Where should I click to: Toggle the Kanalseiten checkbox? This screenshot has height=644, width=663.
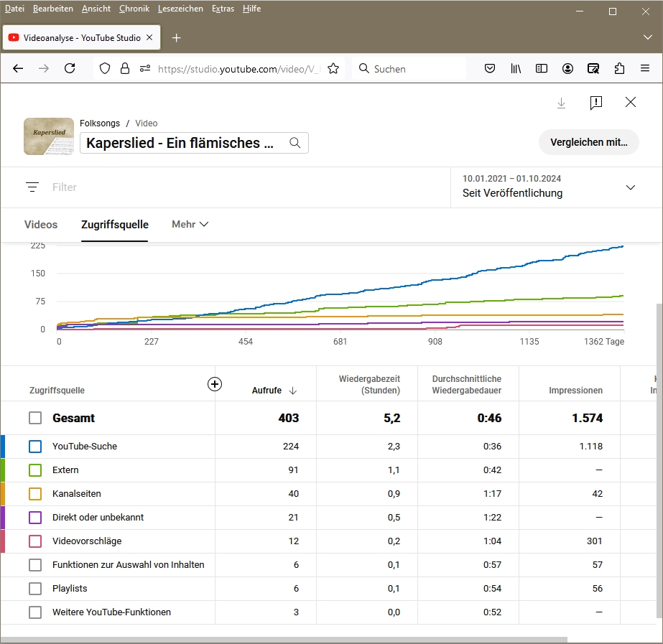coord(35,493)
